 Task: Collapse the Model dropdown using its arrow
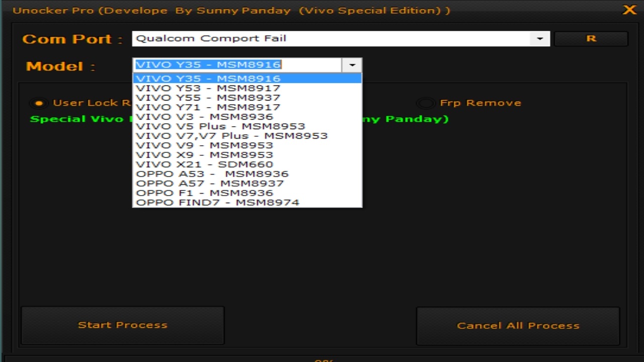(352, 65)
